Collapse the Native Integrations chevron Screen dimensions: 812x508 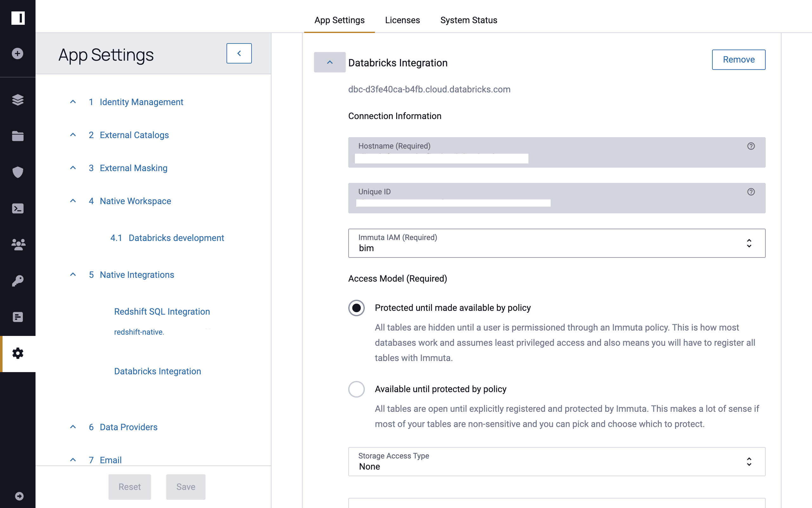(73, 275)
